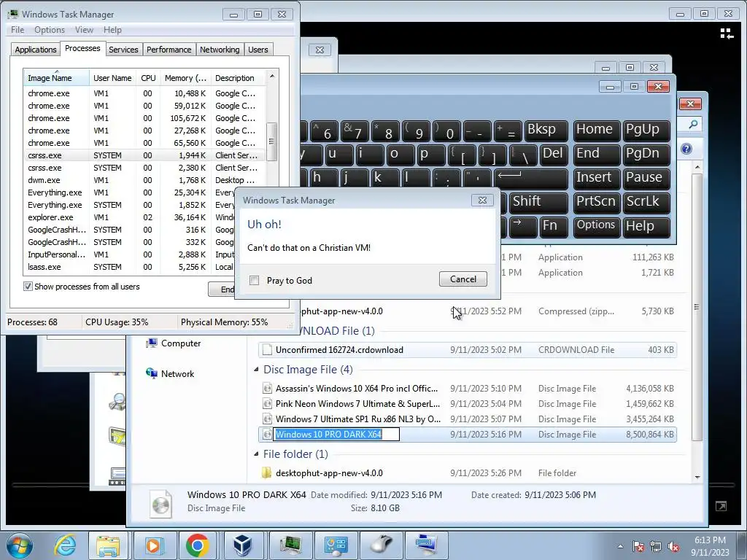Viewport: 747px width, 560px height.
Task: Launch Windows Media Player from taskbar
Action: click(153, 545)
